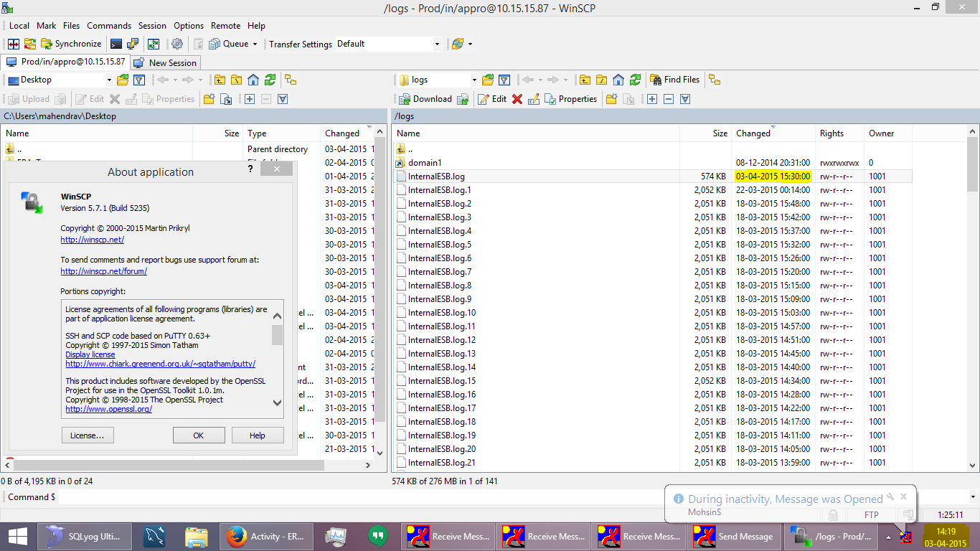Image resolution: width=980 pixels, height=551 pixels.
Task: Select the InternalESB.log.5 file
Action: [439, 245]
